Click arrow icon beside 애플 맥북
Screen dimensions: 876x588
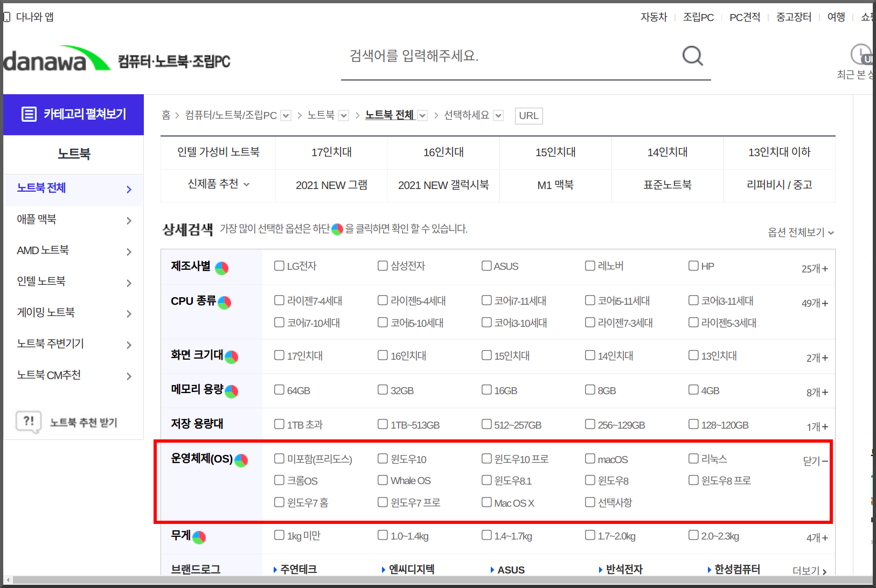[x=129, y=220]
